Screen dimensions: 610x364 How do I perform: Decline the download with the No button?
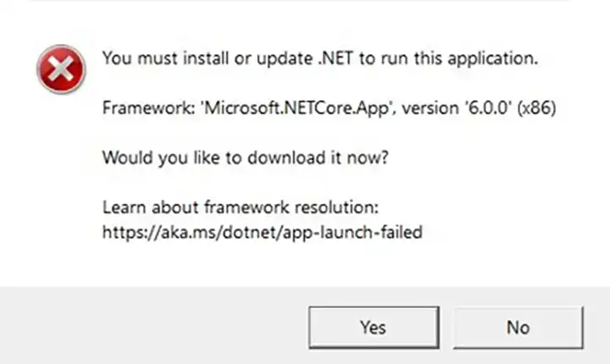pyautogui.click(x=518, y=327)
